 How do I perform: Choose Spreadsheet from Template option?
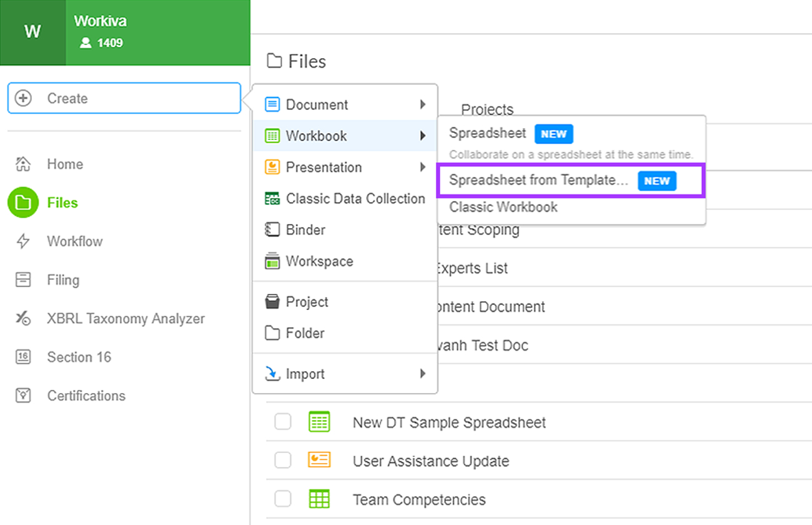coord(538,181)
